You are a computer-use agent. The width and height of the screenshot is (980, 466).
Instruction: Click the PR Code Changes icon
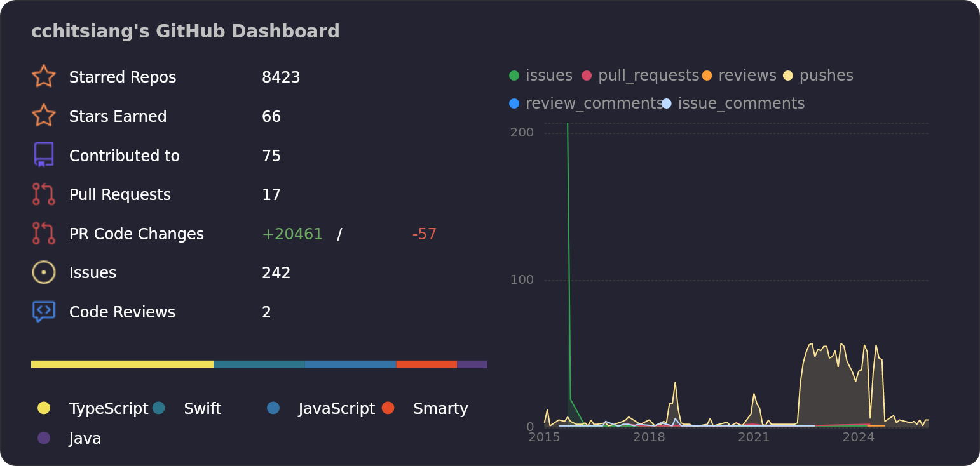click(x=44, y=234)
